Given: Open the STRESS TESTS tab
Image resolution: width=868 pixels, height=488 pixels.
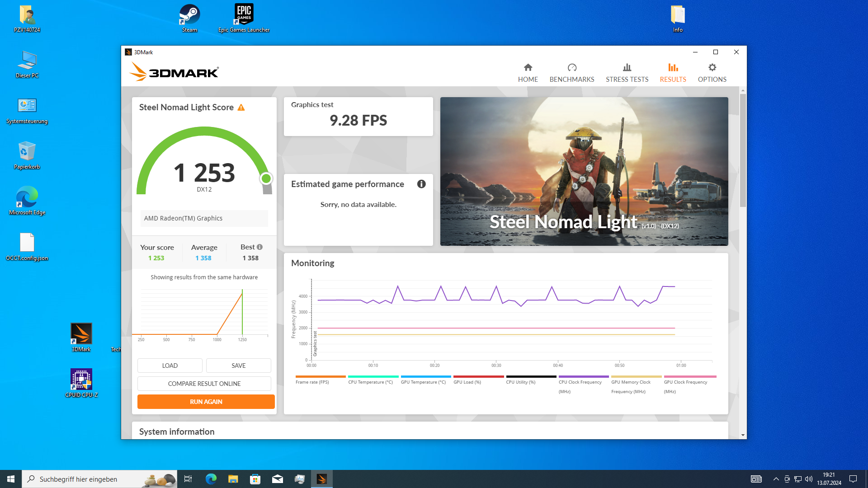Looking at the screenshot, I should coord(627,73).
